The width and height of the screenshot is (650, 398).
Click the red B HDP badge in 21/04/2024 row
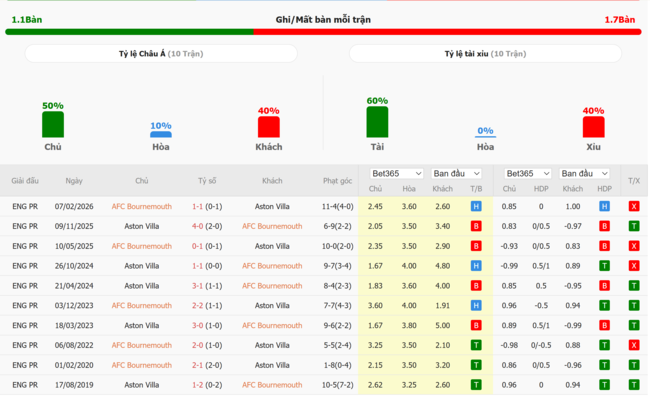[x=604, y=286]
